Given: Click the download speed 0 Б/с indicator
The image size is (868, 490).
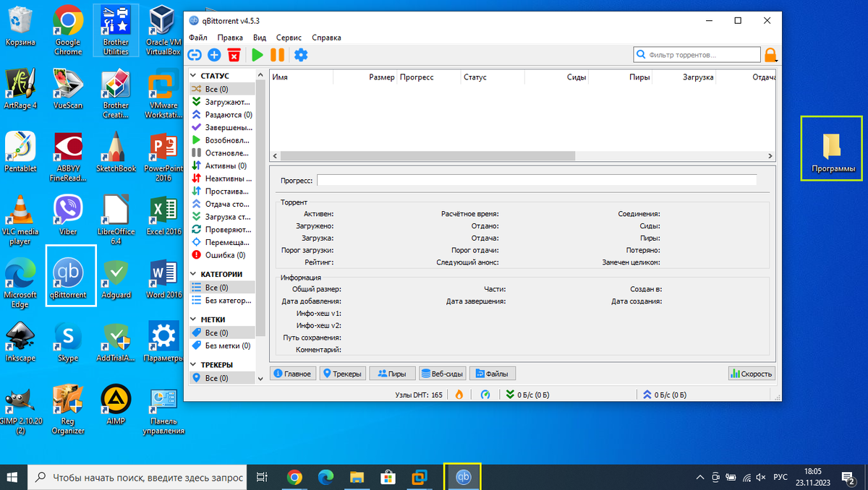Looking at the screenshot, I should tap(528, 395).
